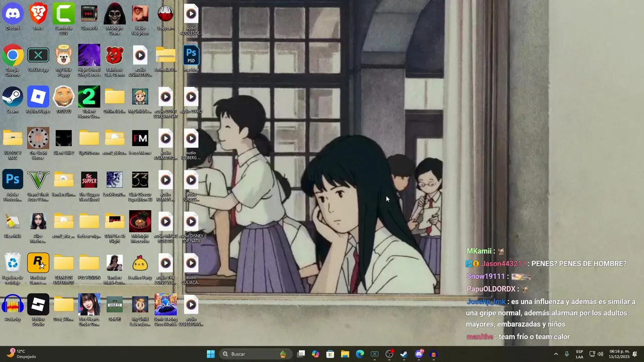The width and height of the screenshot is (644, 362).
Task: Open Microsoft Store from the taskbar
Action: pyautogui.click(x=330, y=354)
